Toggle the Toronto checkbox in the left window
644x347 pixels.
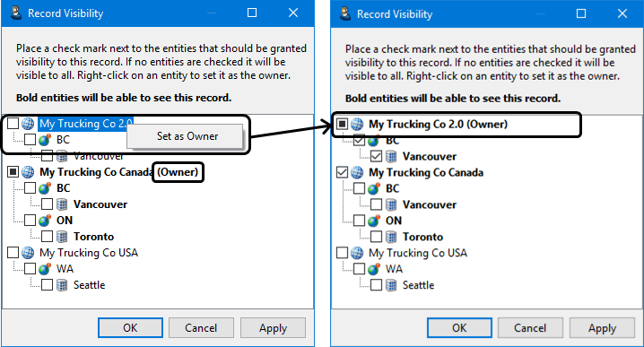point(47,236)
